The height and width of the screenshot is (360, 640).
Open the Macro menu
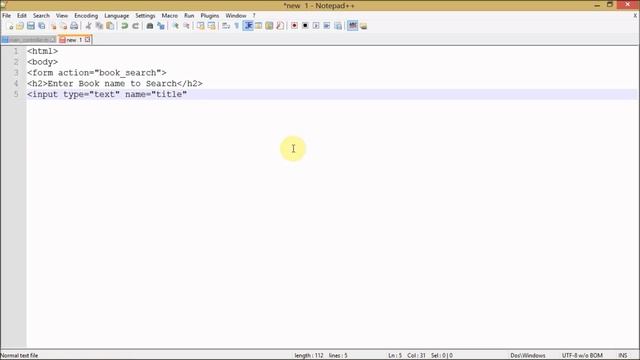tap(169, 16)
